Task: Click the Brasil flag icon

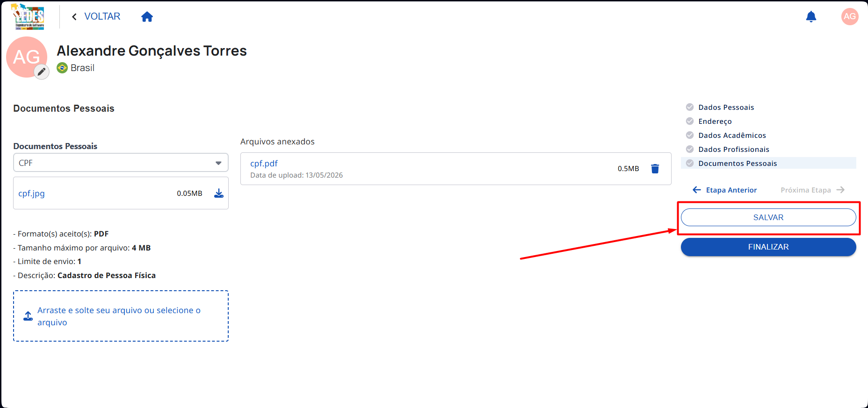Action: point(62,68)
